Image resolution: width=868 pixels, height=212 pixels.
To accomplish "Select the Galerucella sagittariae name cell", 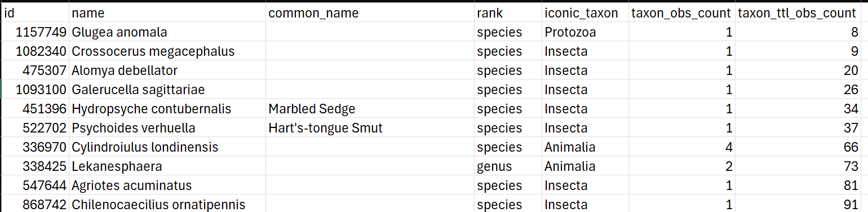I will tap(167, 90).
